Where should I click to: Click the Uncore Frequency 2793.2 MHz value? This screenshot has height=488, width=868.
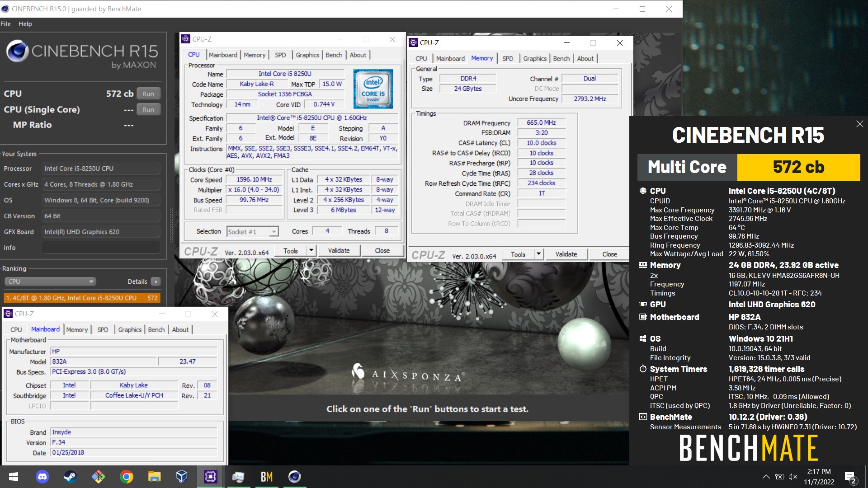click(590, 99)
